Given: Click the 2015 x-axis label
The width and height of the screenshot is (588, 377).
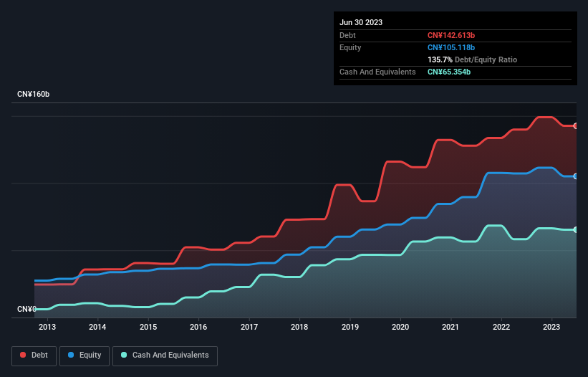Looking at the screenshot, I should pos(148,327).
